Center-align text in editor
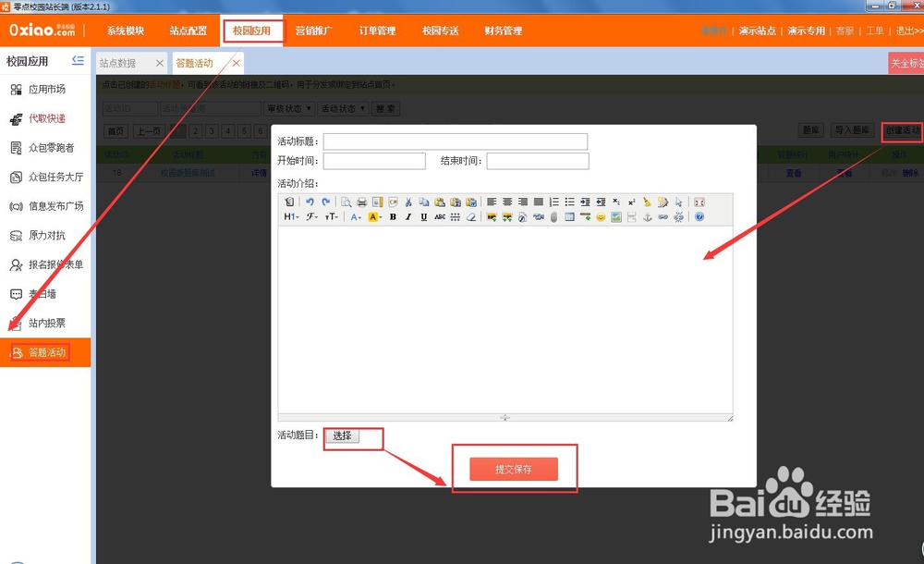The width and height of the screenshot is (924, 564). tap(507, 202)
